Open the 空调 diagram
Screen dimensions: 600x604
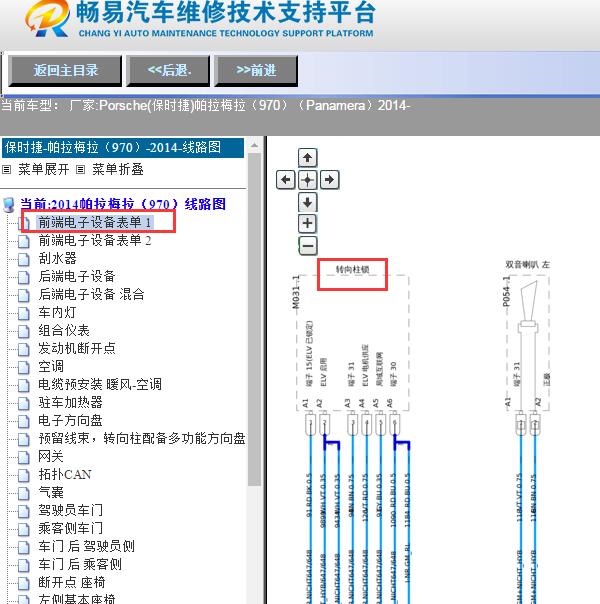51,366
